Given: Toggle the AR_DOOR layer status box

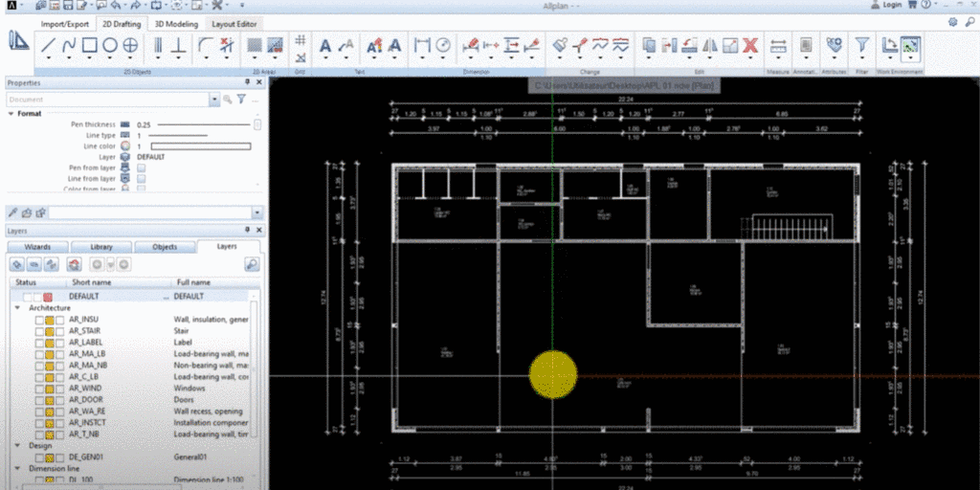Looking at the screenshot, I should [x=50, y=400].
